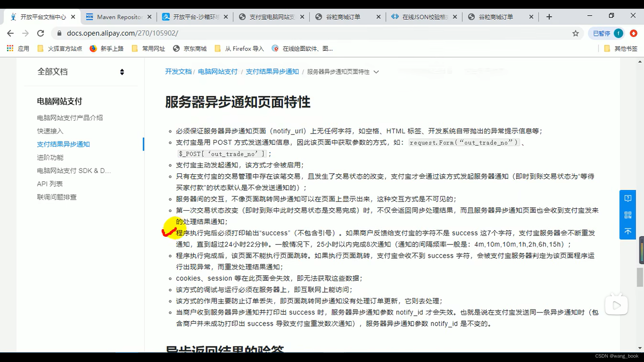The width and height of the screenshot is (644, 362).
Task: Go forward with the browser arrow
Action: pyautogui.click(x=25, y=33)
